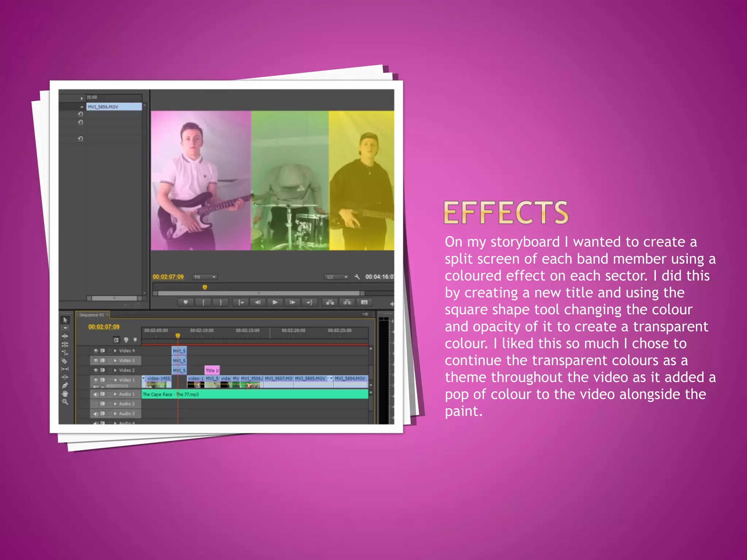Click the Lift button

click(x=330, y=302)
